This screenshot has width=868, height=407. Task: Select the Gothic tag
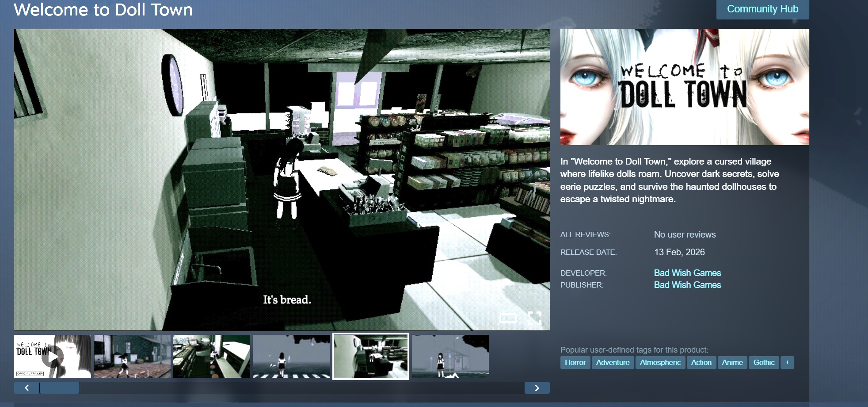(x=764, y=362)
